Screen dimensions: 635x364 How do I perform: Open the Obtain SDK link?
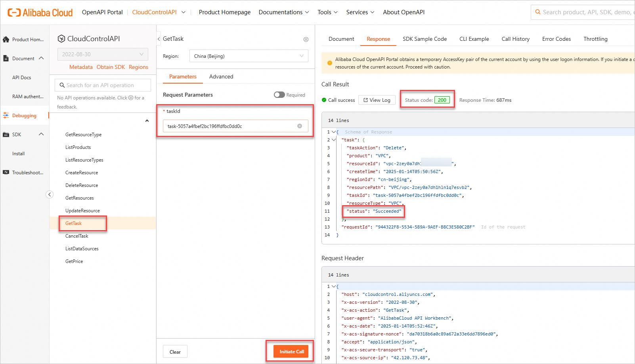111,67
